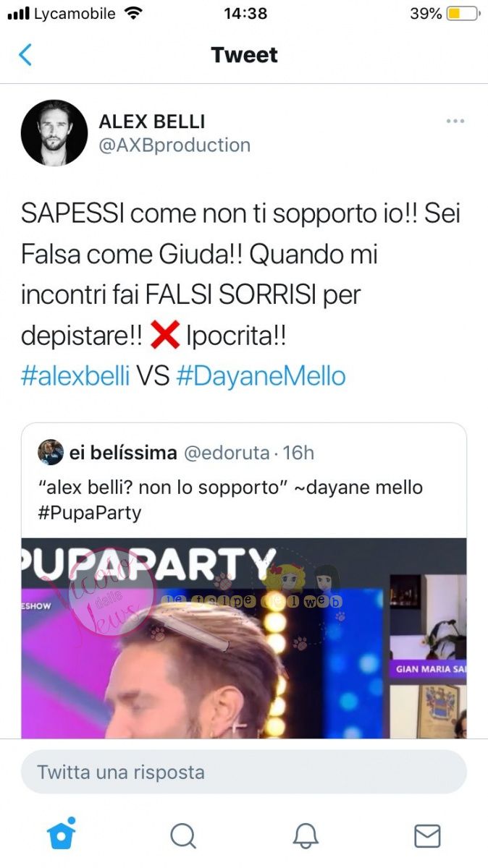The width and height of the screenshot is (488, 868).
Task: Open the ei belíssima username in quoted tweet
Action: 123,453
